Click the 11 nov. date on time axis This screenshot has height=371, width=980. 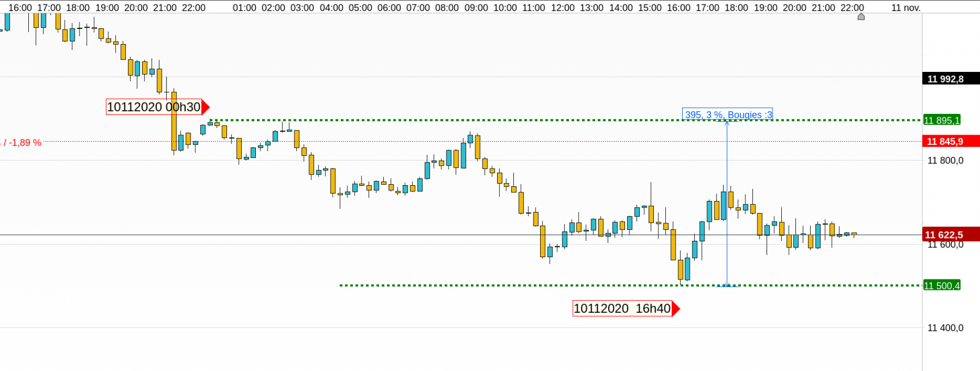(906, 8)
